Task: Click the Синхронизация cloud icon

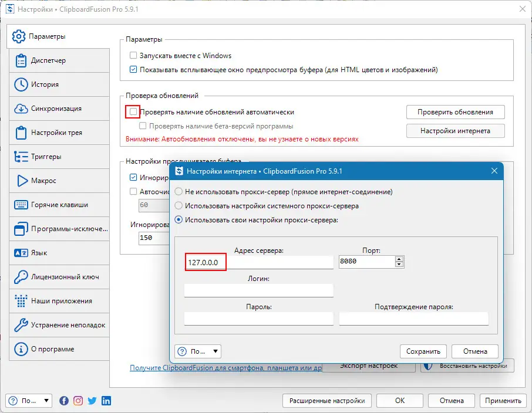Action: click(x=21, y=109)
